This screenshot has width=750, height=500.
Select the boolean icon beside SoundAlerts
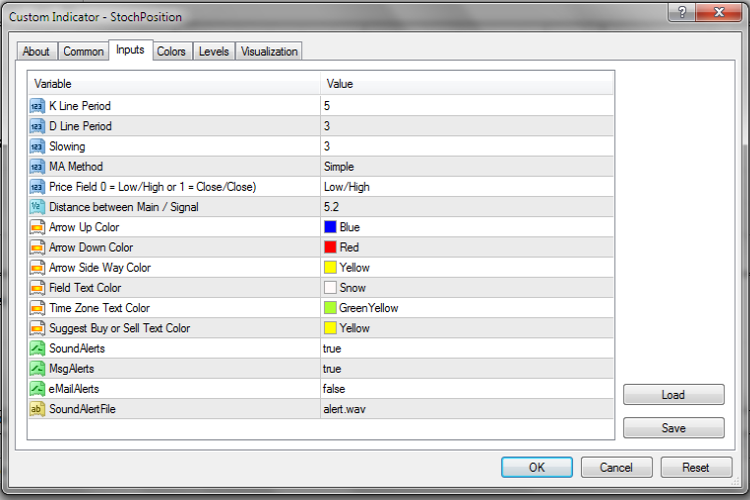(x=37, y=348)
